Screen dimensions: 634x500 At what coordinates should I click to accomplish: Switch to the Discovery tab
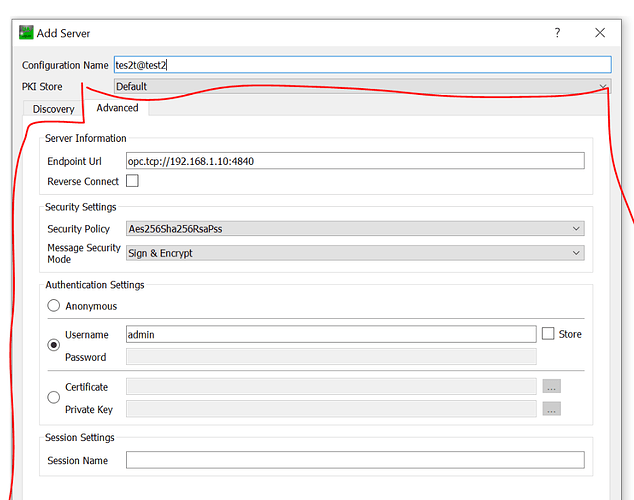click(54, 109)
